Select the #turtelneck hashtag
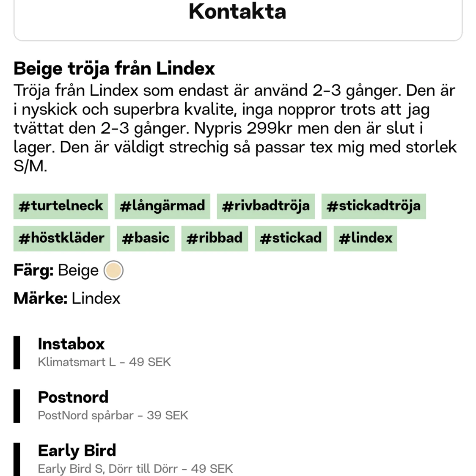This screenshot has height=476, width=476. (x=61, y=206)
